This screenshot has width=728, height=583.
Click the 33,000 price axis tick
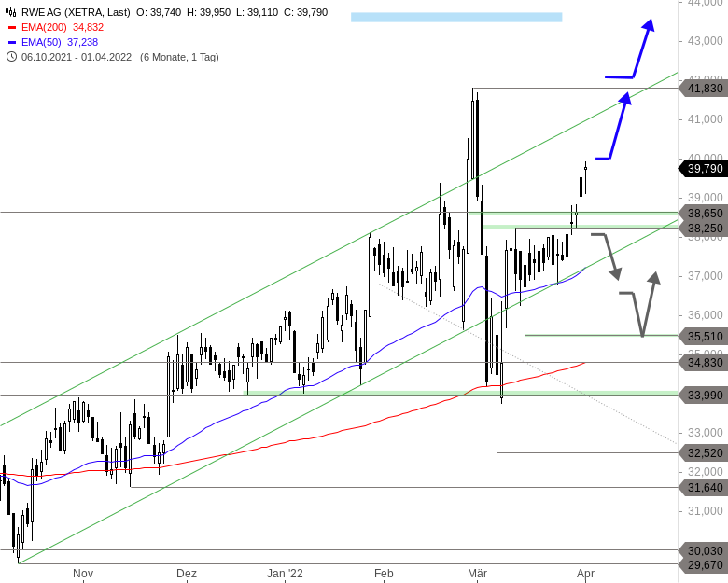point(706,433)
